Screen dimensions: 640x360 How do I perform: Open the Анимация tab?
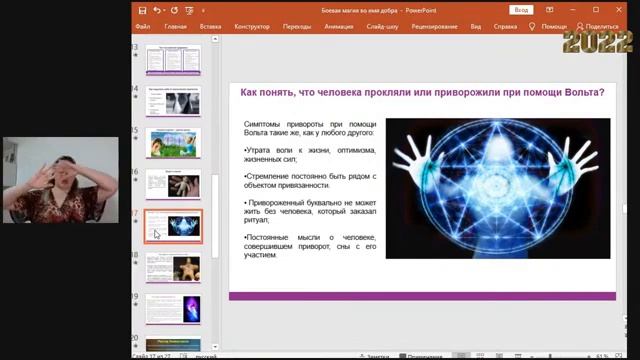pyautogui.click(x=339, y=27)
